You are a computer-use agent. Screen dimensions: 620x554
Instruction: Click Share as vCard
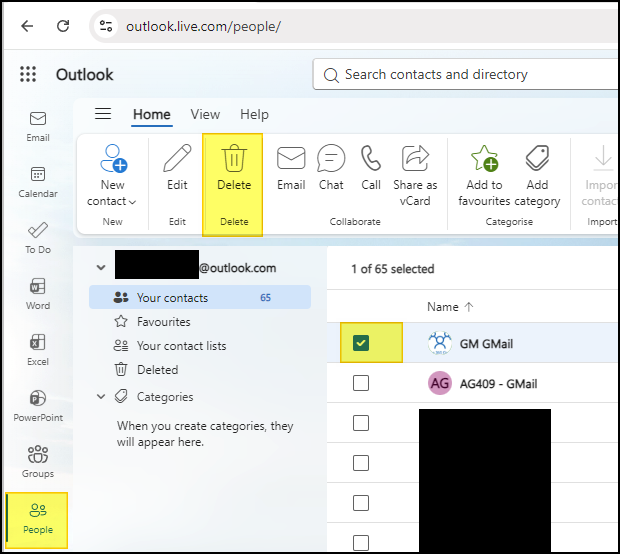415,175
